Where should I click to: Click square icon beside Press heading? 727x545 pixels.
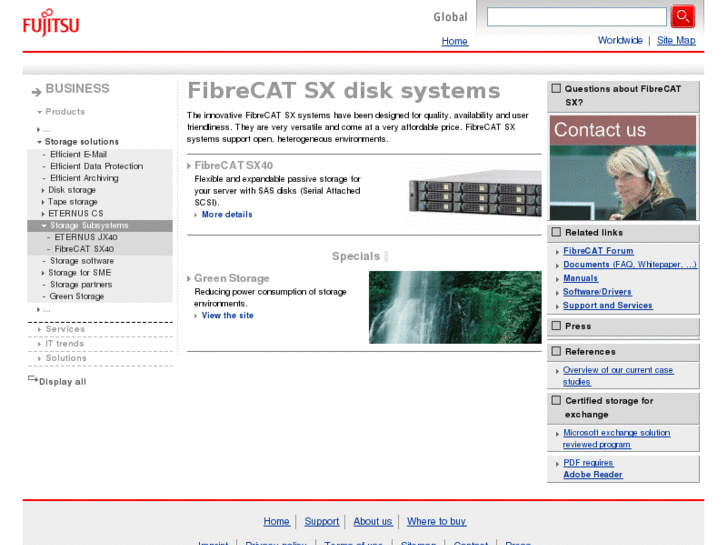pos(556,326)
